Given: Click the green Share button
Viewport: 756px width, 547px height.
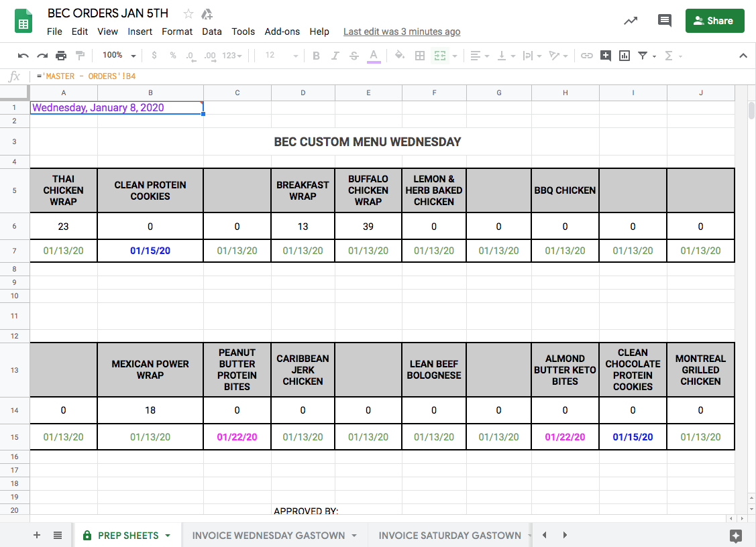Looking at the screenshot, I should (x=714, y=21).
